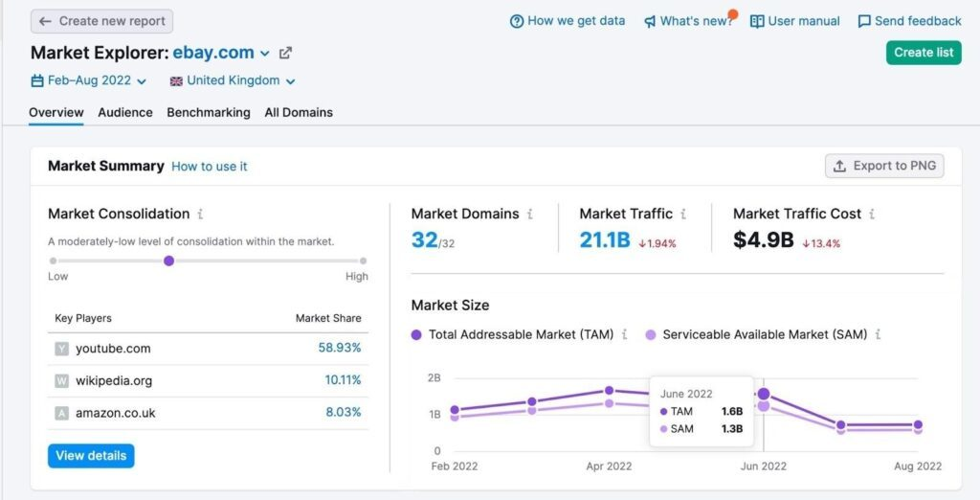The image size is (980, 500).
Task: Click the June 2022 TAM data point
Action: (763, 395)
